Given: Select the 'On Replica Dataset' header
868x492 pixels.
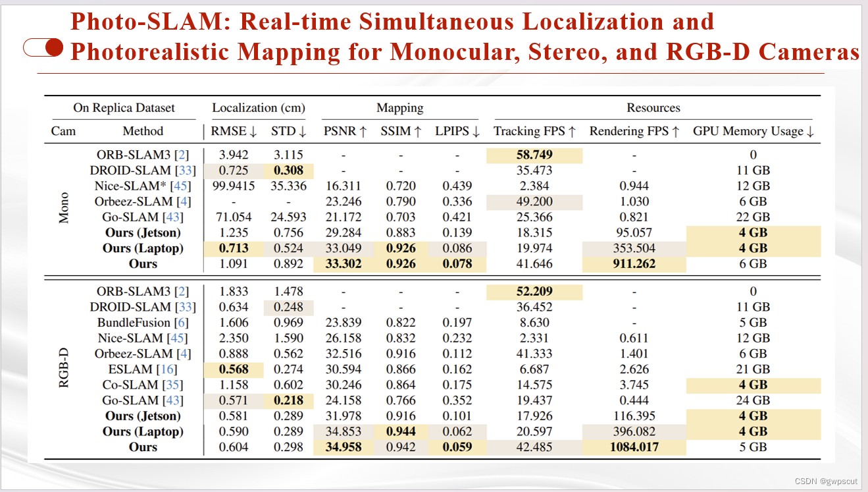Looking at the screenshot, I should click(x=124, y=108).
